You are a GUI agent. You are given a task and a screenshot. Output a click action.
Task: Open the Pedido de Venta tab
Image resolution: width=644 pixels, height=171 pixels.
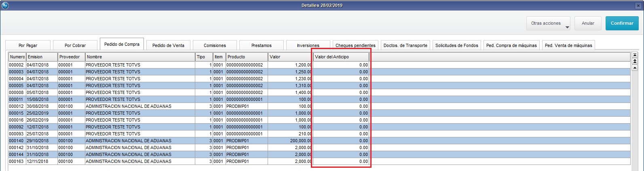coord(168,45)
